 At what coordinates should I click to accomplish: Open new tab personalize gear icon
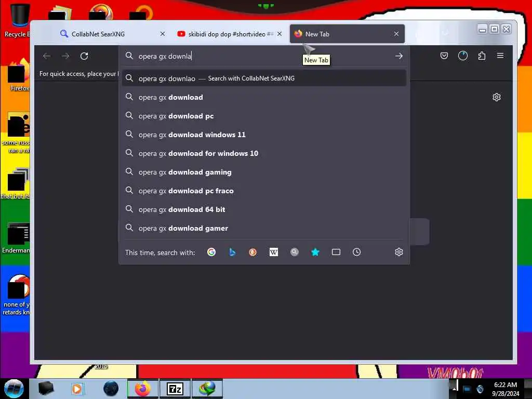[496, 97]
